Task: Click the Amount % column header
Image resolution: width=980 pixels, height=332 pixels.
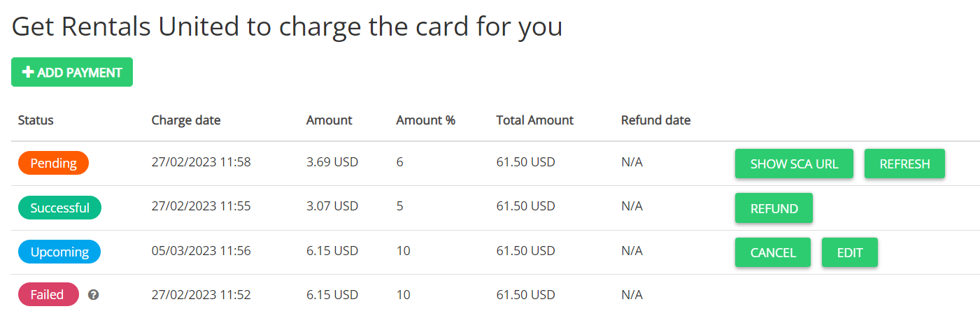Action: click(425, 120)
